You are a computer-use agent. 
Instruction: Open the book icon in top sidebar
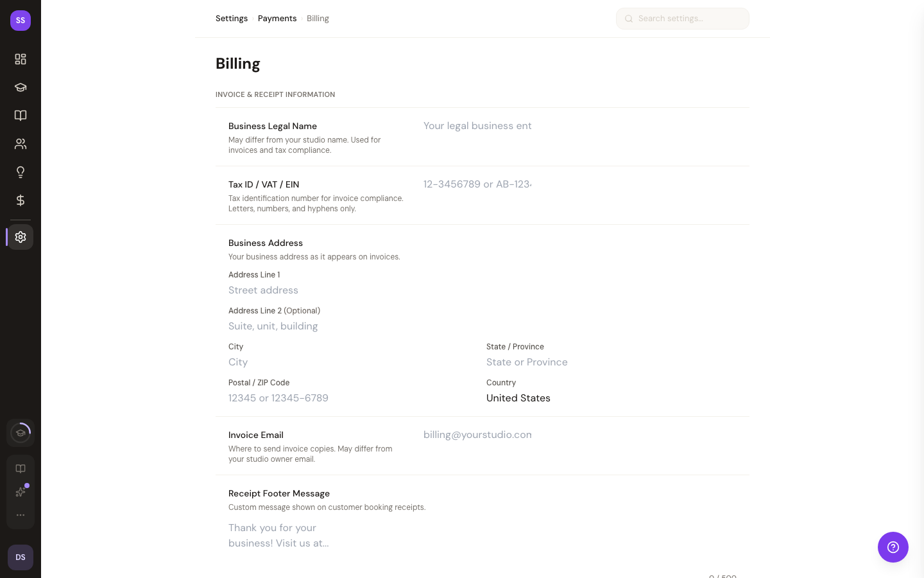[x=21, y=116]
